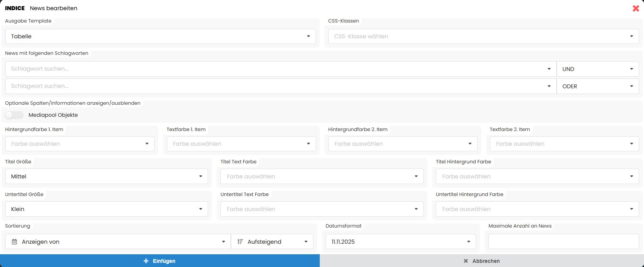644x267 pixels.
Task: Click the first Schlagwort suchen field
Action: click(277, 69)
